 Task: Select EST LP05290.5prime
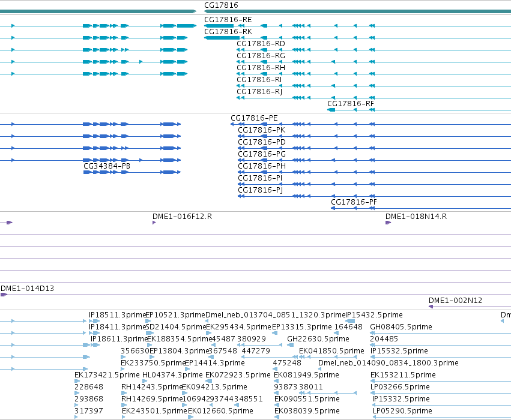click(x=402, y=411)
